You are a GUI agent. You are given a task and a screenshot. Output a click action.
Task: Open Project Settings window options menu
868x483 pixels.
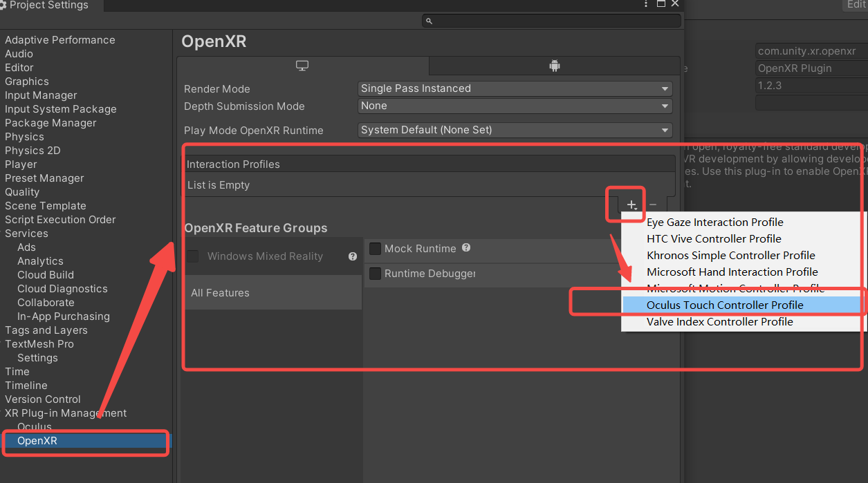(x=646, y=4)
